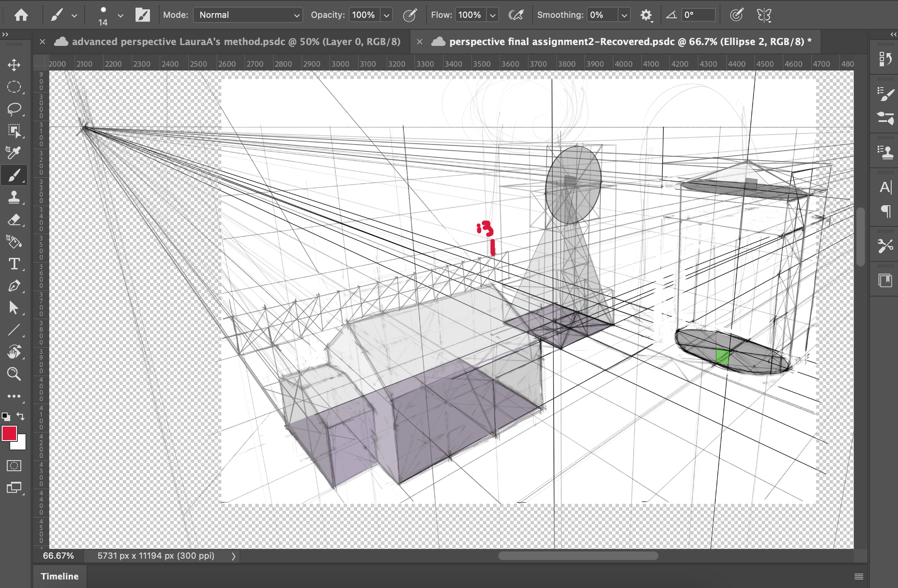Close the advanced perspective document tab
898x588 pixels.
[42, 42]
